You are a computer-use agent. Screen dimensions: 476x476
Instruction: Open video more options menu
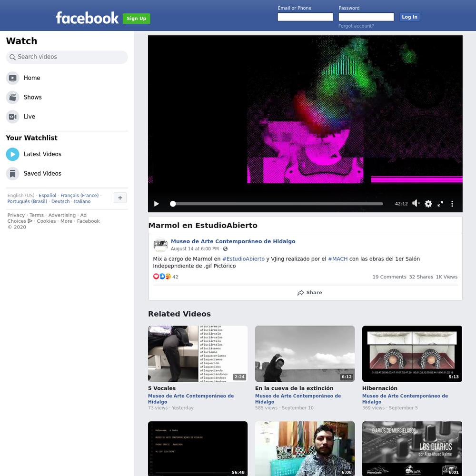[452, 204]
